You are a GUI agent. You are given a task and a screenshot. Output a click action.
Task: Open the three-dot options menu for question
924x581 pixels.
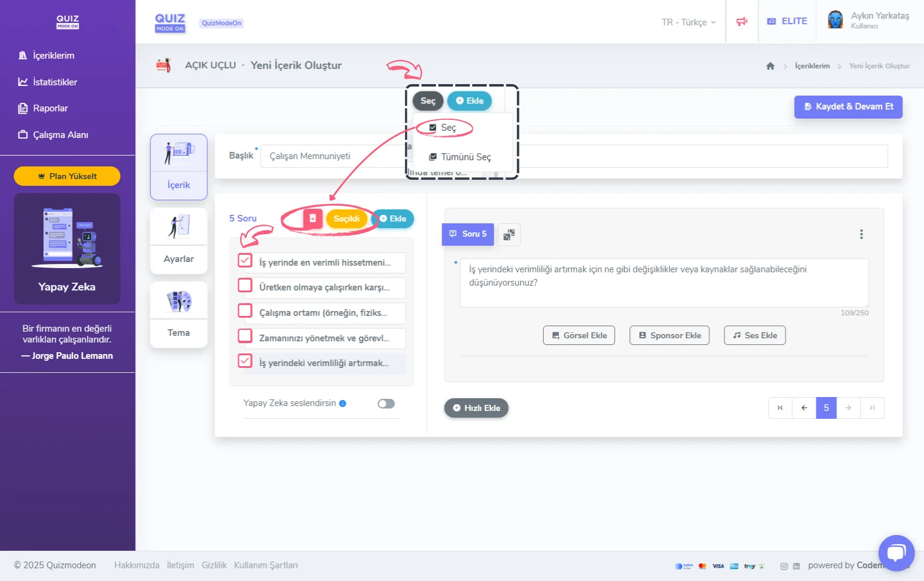[861, 234]
